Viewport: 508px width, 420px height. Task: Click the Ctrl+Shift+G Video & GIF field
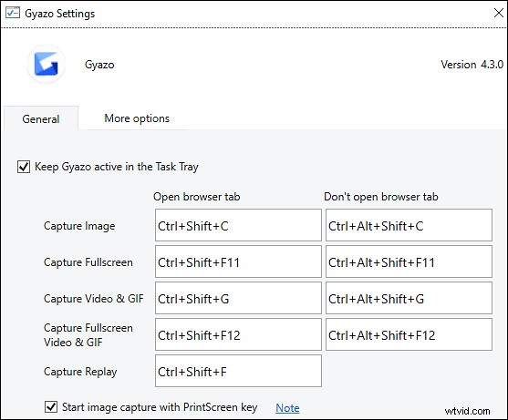[238, 298]
